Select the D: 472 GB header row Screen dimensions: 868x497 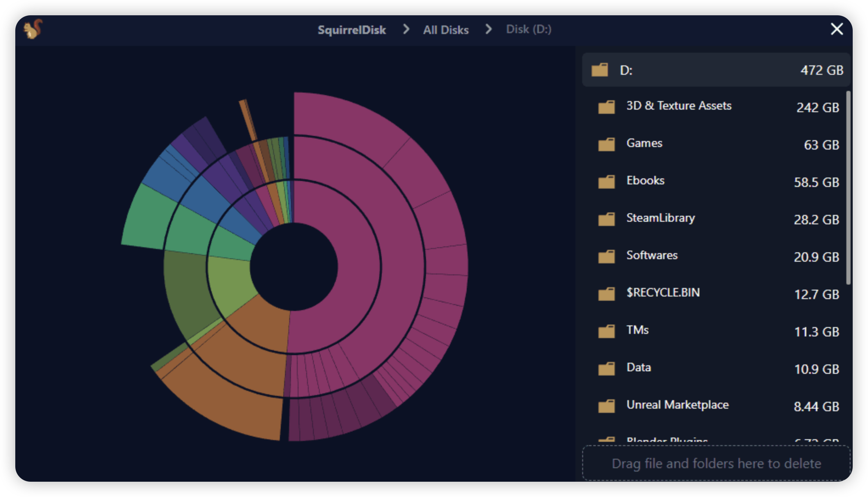click(x=716, y=70)
